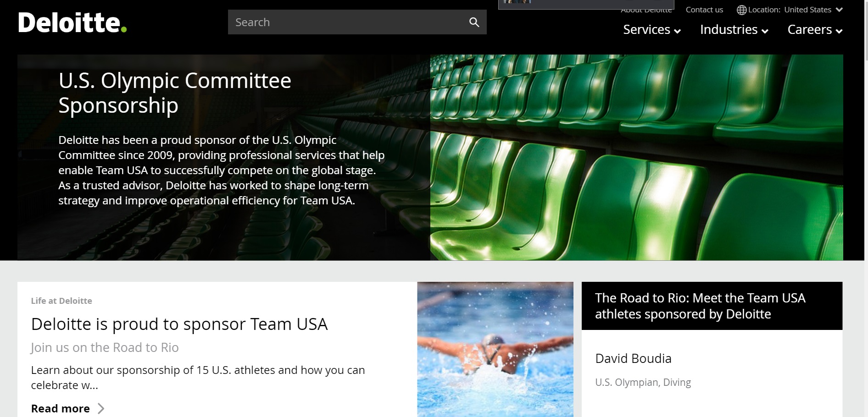Expand the Services menu chevron
The height and width of the screenshot is (417, 868).
pyautogui.click(x=677, y=31)
